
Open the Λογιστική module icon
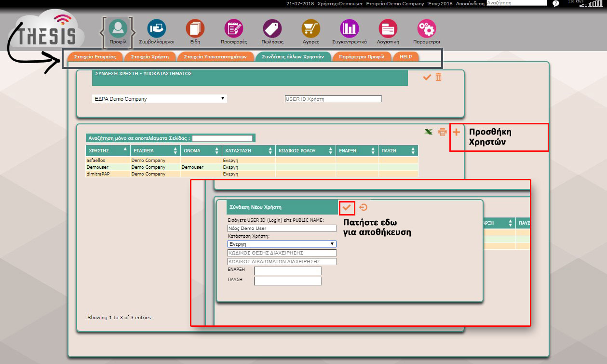click(x=388, y=29)
